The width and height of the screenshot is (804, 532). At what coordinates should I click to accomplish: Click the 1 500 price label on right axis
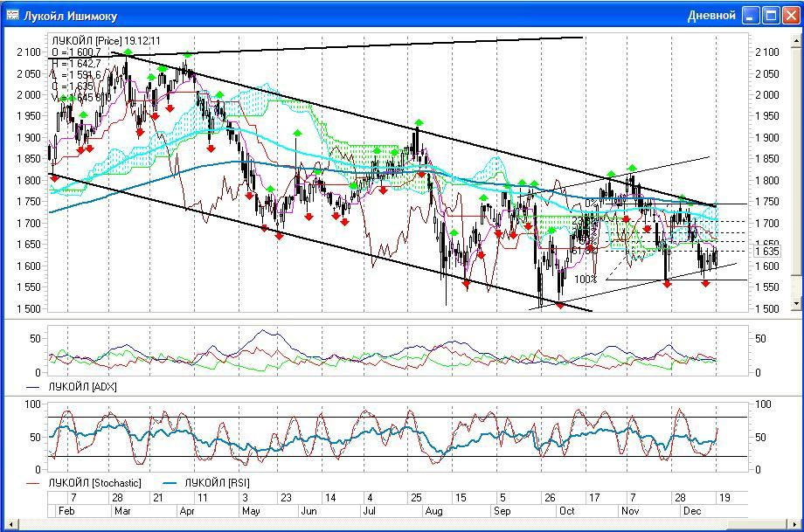click(767, 308)
